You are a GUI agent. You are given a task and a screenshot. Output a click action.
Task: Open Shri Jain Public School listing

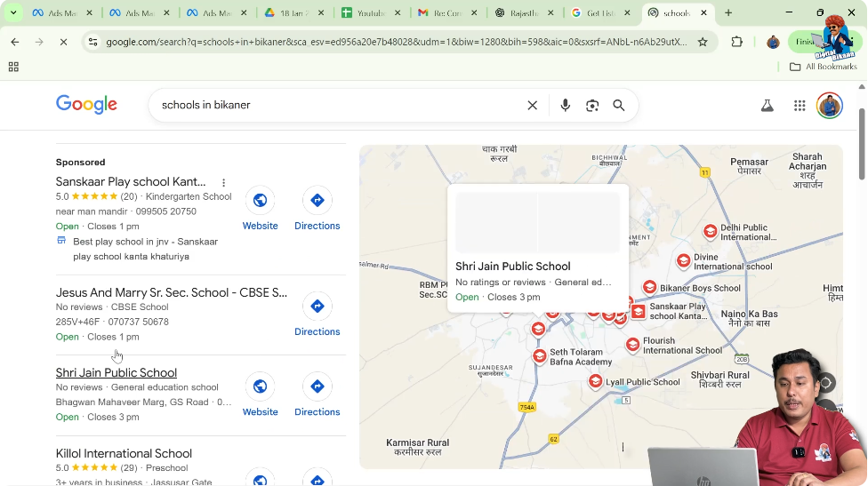(117, 372)
